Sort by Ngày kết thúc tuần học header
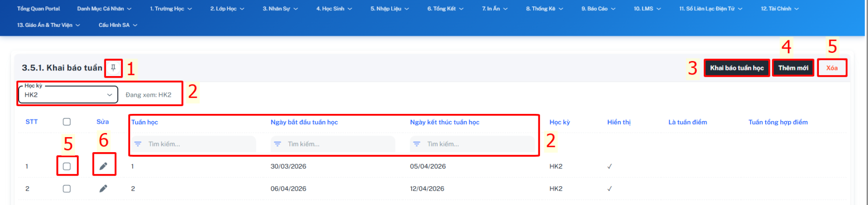 point(445,122)
